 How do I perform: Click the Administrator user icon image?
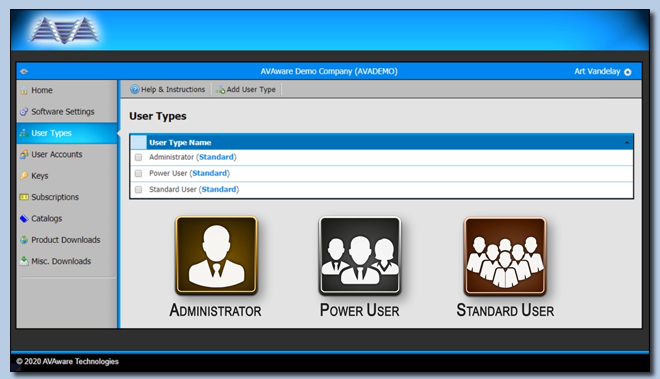tap(216, 255)
